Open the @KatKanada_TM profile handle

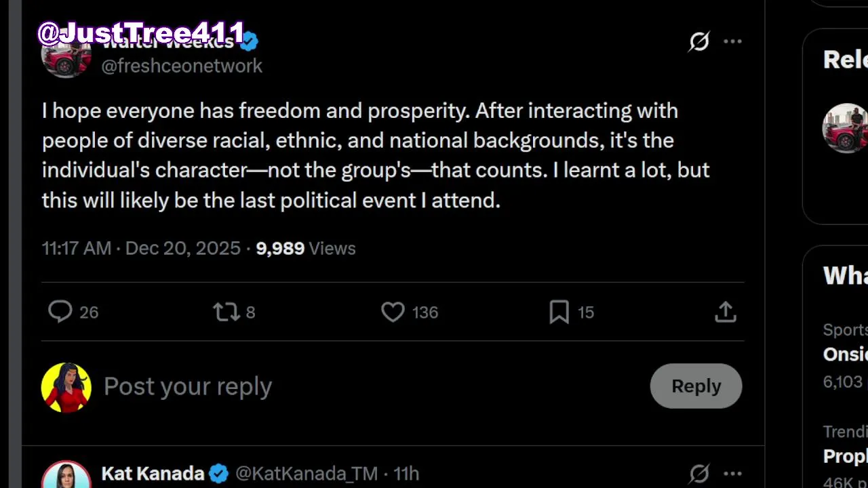(307, 473)
